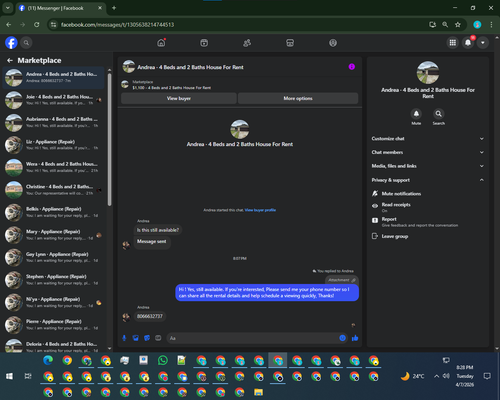
Task: Open a new browser tab
Action: pos(114,8)
